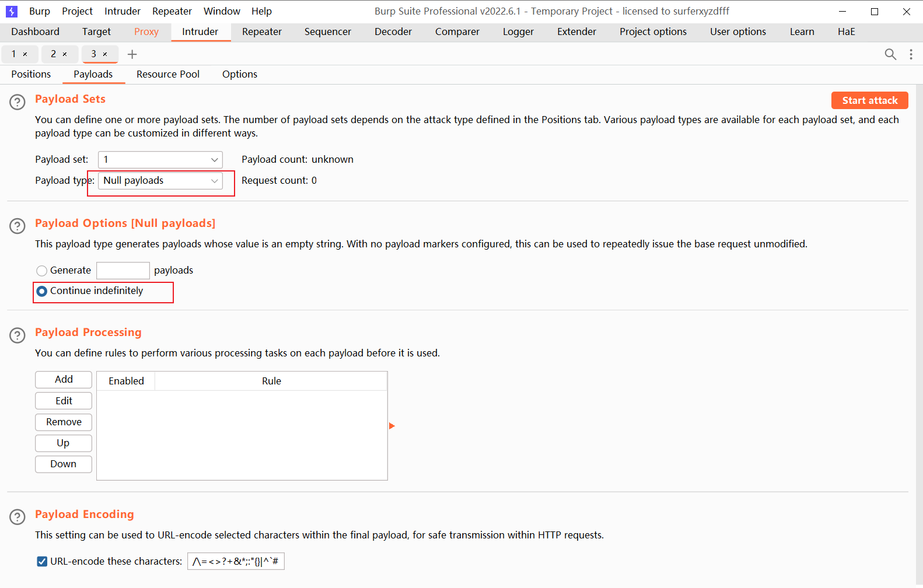
Task: Click the URL-encode characters input field
Action: 236,561
